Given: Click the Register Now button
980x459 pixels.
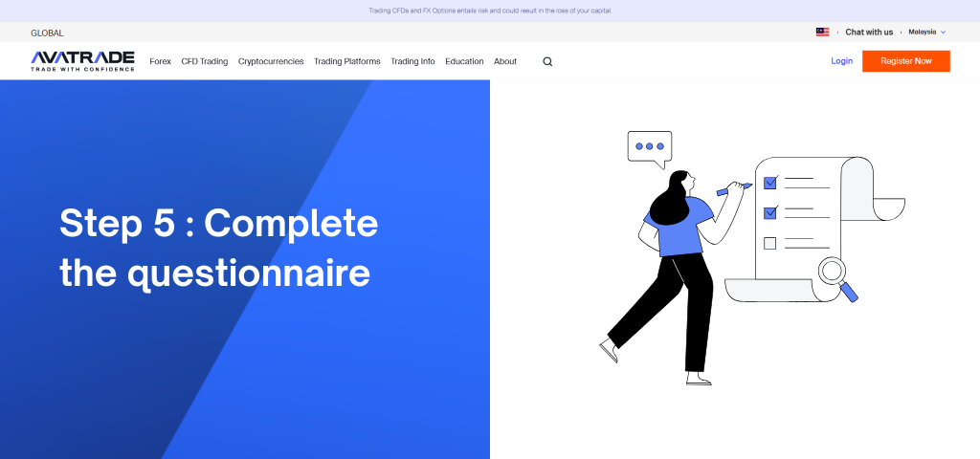Looking at the screenshot, I should click(x=905, y=61).
